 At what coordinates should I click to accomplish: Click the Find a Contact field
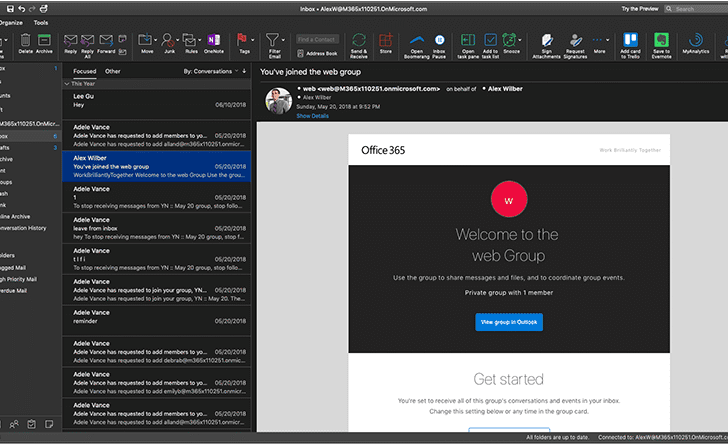[318, 39]
